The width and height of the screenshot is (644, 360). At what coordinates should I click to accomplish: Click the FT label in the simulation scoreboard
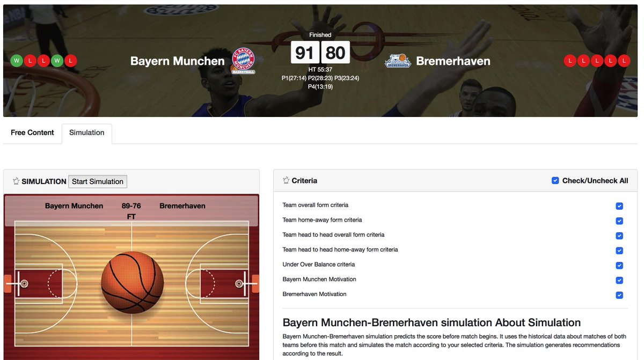pos(131,217)
